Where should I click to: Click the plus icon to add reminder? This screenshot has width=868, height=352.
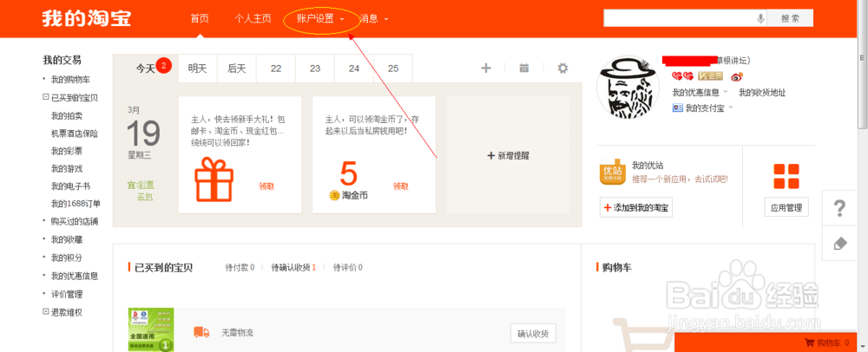pyautogui.click(x=486, y=68)
